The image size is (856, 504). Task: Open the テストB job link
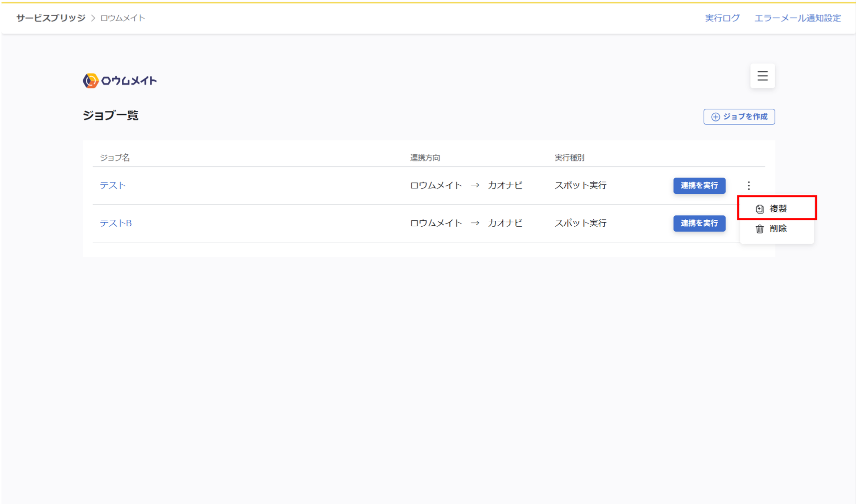tap(116, 223)
